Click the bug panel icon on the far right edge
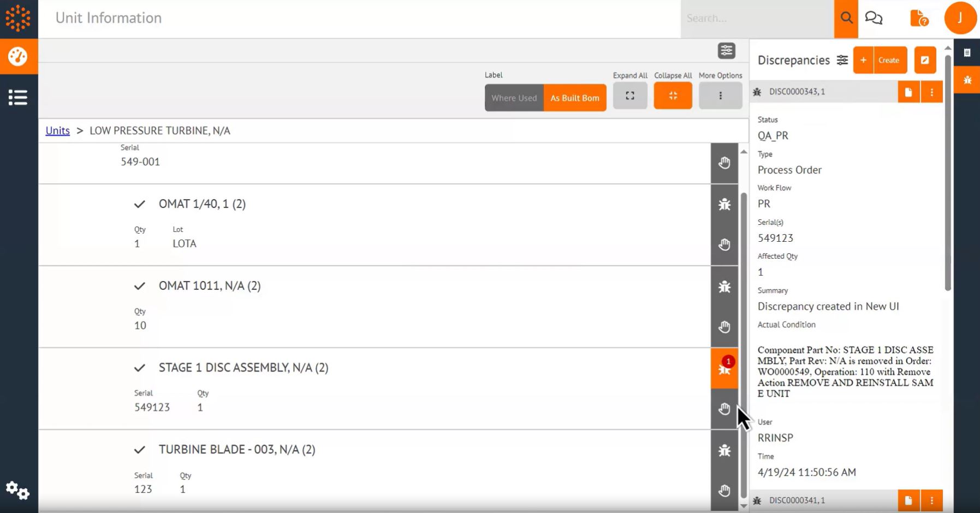Viewport: 980px width, 513px height. pos(967,80)
